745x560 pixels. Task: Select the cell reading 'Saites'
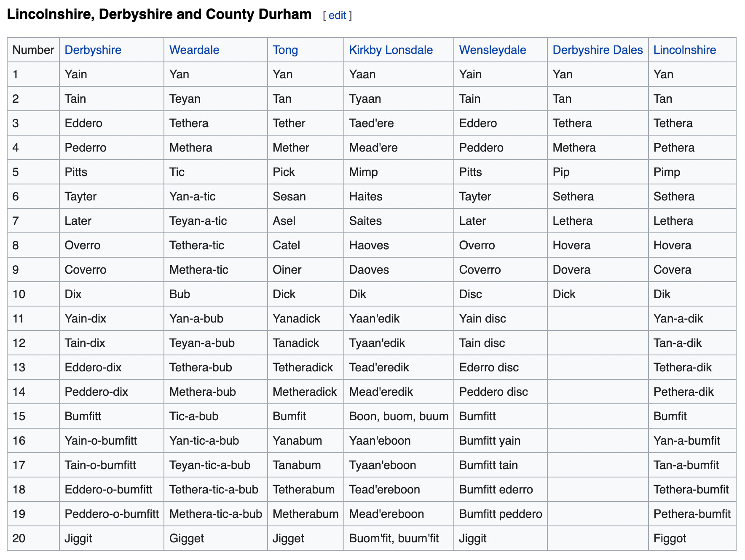point(399,221)
